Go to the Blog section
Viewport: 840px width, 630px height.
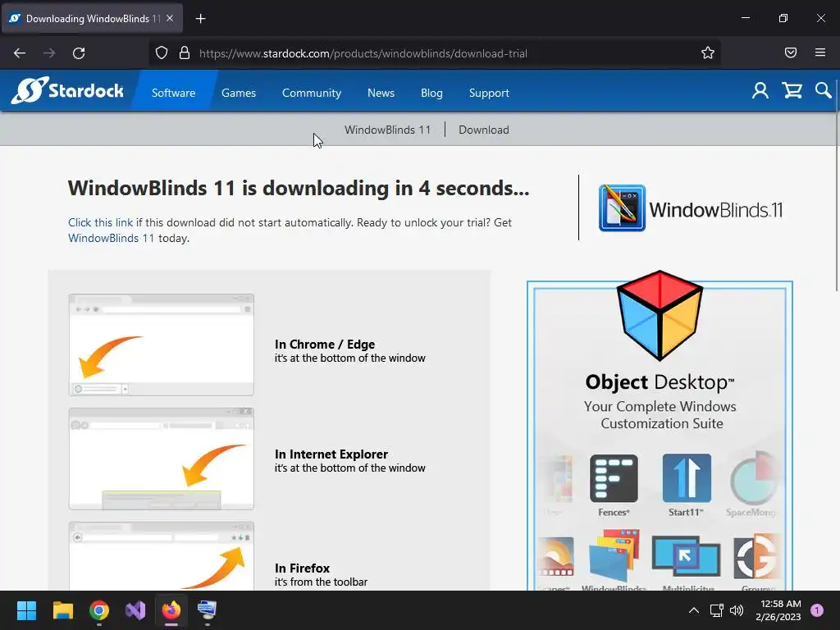coord(431,93)
